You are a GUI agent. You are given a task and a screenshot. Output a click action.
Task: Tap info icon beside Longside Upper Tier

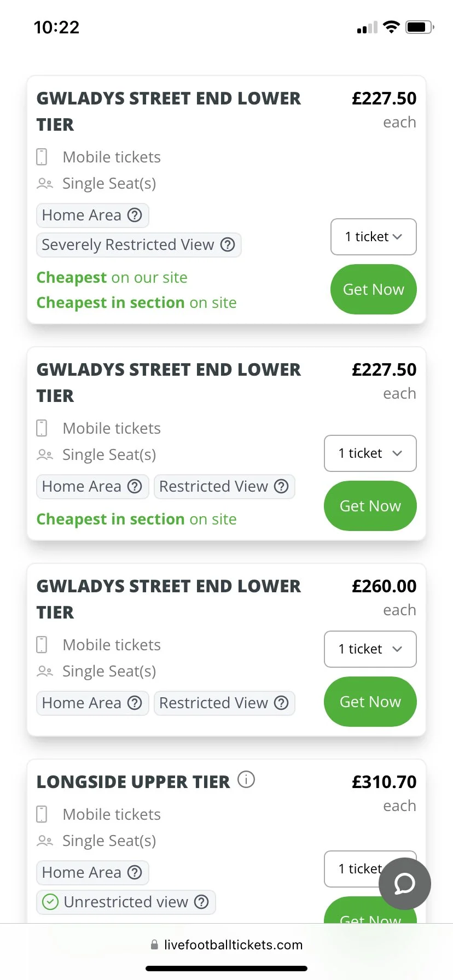pos(246,779)
